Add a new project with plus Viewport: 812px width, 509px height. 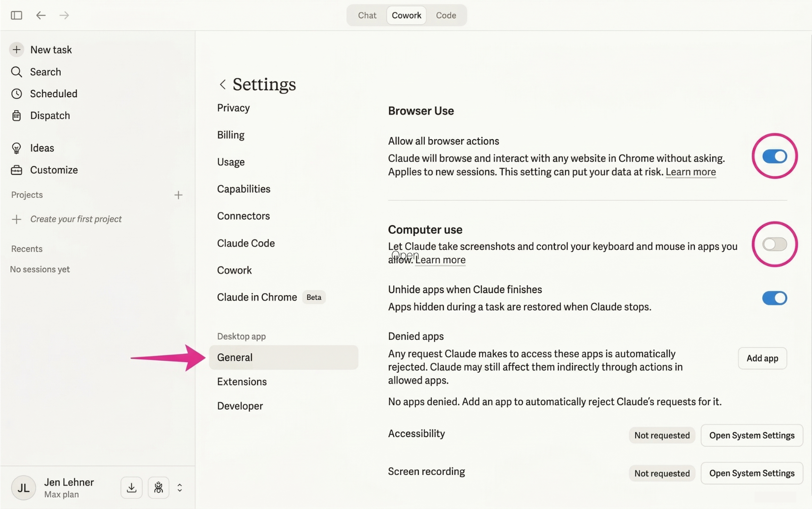click(x=178, y=195)
